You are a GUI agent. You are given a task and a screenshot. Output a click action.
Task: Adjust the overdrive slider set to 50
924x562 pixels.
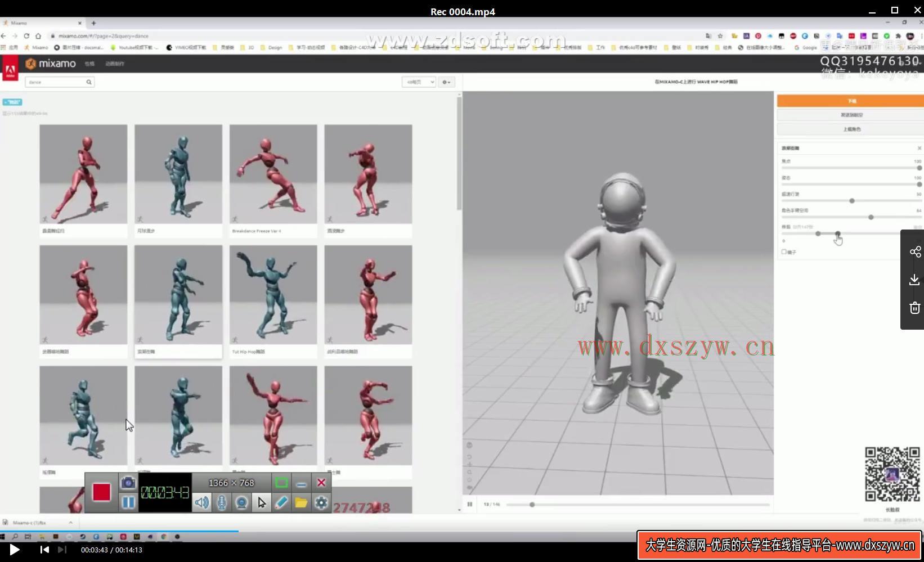click(851, 200)
